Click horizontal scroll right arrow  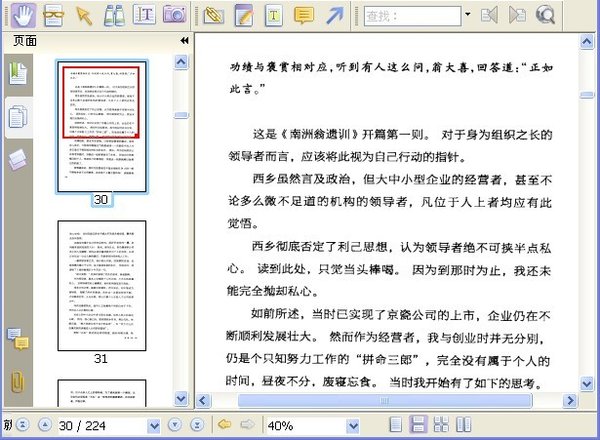[571, 401]
